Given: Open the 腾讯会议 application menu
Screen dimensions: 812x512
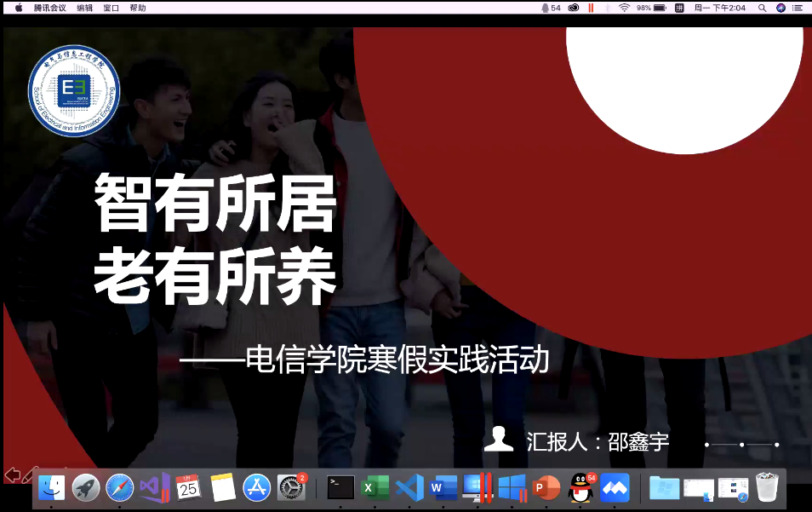Looking at the screenshot, I should pyautogui.click(x=49, y=8).
